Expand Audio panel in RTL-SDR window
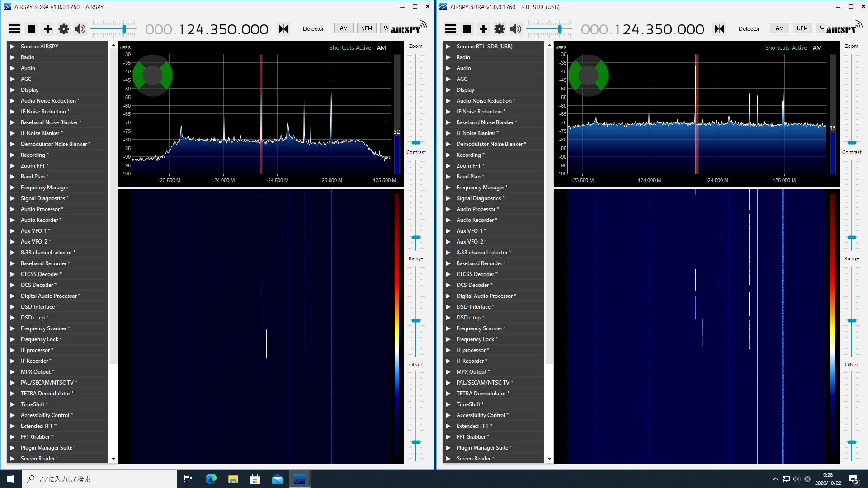The image size is (868, 488). [x=494, y=68]
